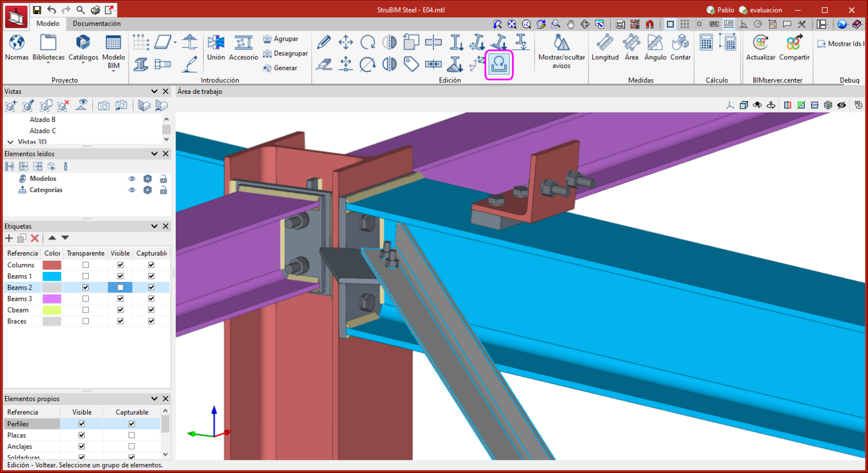Viewport: 868px width, 473px height.
Task: Click the Compartir share icon
Action: click(x=794, y=43)
